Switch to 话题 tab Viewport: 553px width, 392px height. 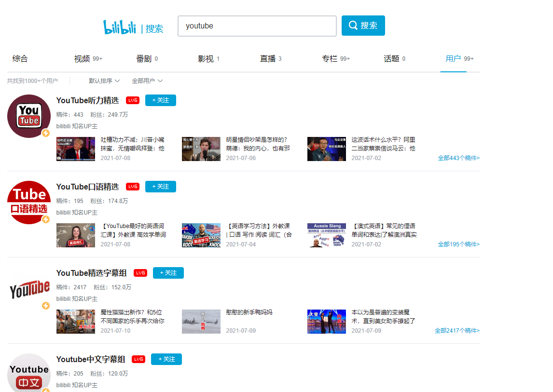pyautogui.click(x=394, y=59)
